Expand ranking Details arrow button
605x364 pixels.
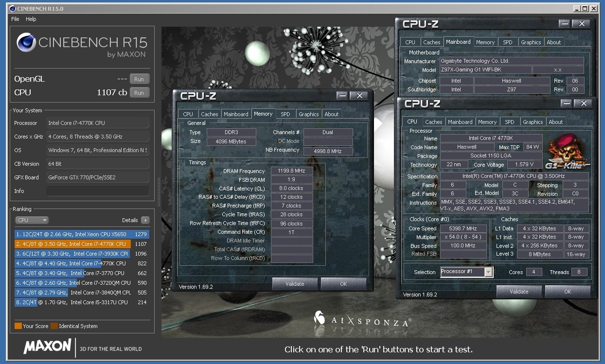[x=145, y=220]
